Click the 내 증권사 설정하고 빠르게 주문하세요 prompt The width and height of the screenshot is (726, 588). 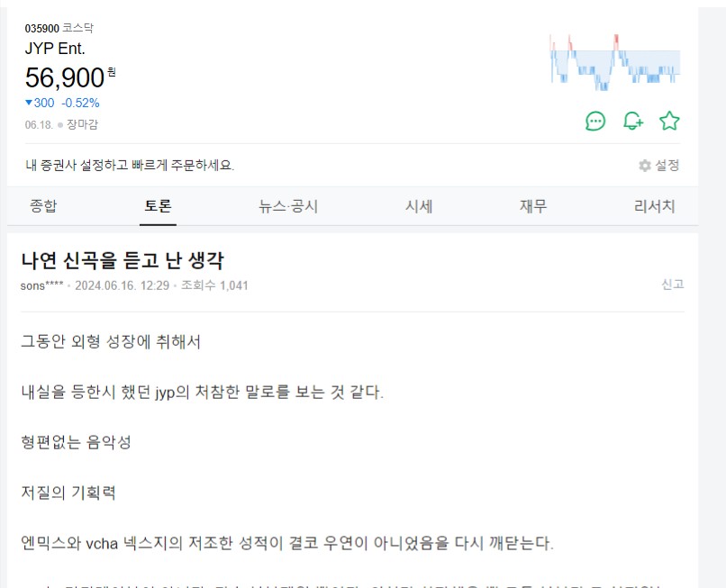point(130,166)
